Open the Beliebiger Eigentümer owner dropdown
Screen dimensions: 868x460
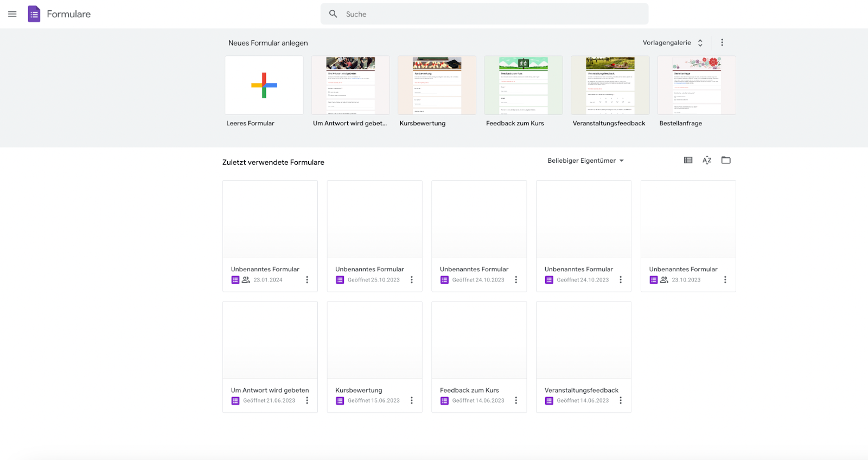[x=585, y=161]
